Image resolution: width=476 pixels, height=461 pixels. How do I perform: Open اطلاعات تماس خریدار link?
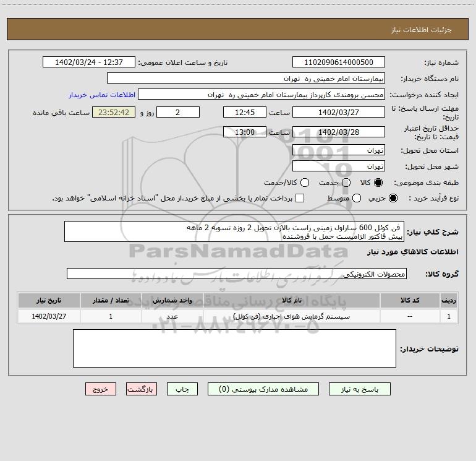pos(102,95)
